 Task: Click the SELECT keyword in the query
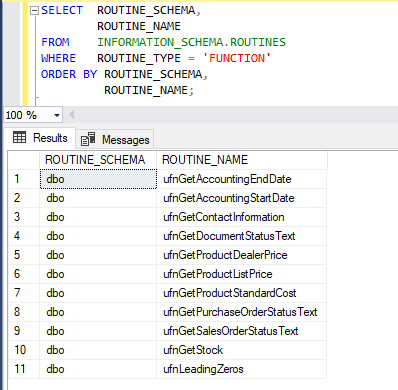[62, 10]
